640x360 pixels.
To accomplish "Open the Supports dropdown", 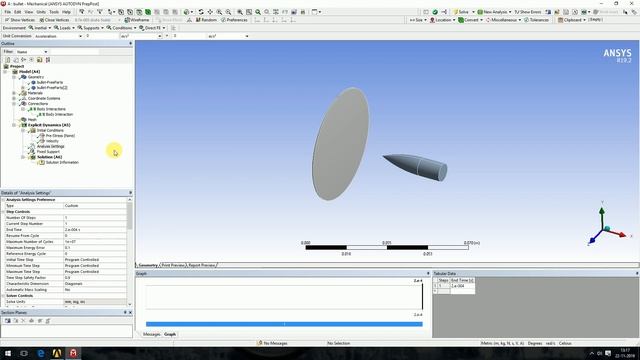I will pyautogui.click(x=90, y=28).
